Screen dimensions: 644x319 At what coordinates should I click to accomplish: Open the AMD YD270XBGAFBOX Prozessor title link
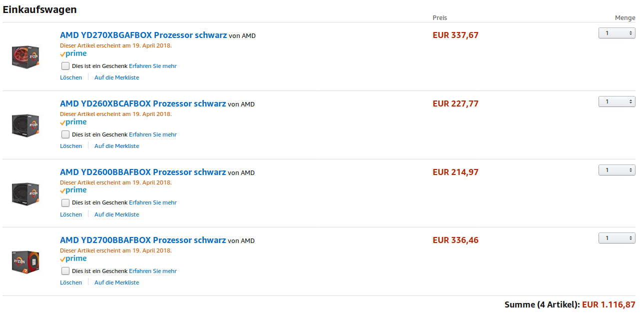143,35
